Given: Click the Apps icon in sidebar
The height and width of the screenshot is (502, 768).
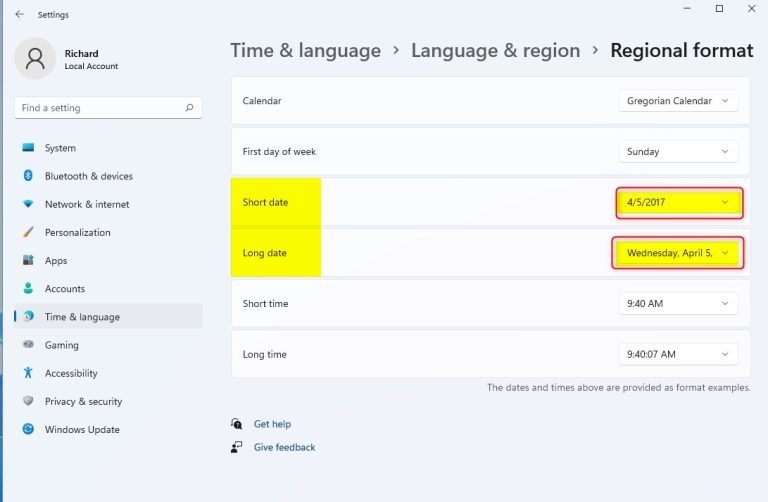Looking at the screenshot, I should coord(28,261).
